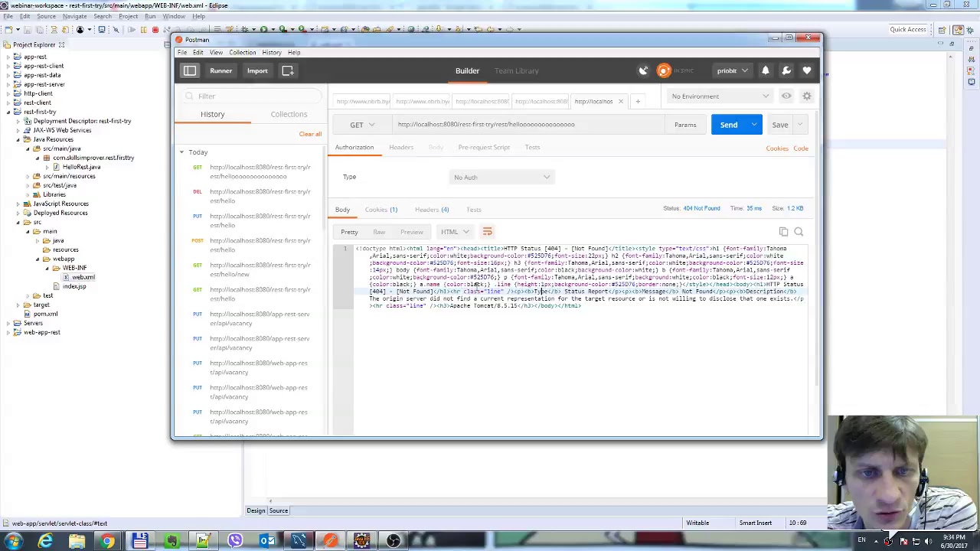Screen dimensions: 980x551
Task: Switch to the Collections tab
Action: pos(289,114)
